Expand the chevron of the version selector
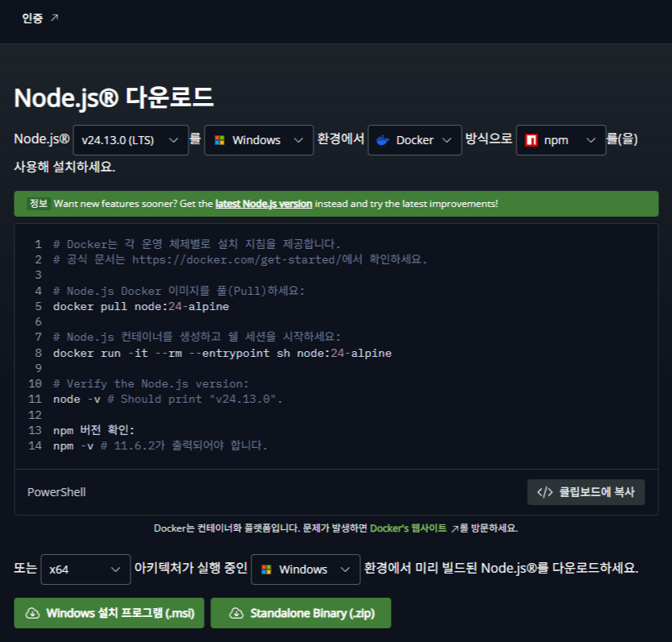672x642 pixels. point(173,140)
